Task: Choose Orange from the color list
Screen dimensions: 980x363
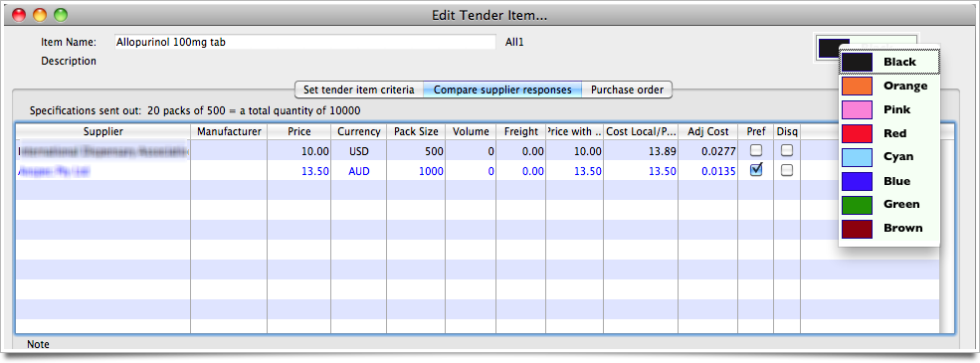Action: [888, 86]
